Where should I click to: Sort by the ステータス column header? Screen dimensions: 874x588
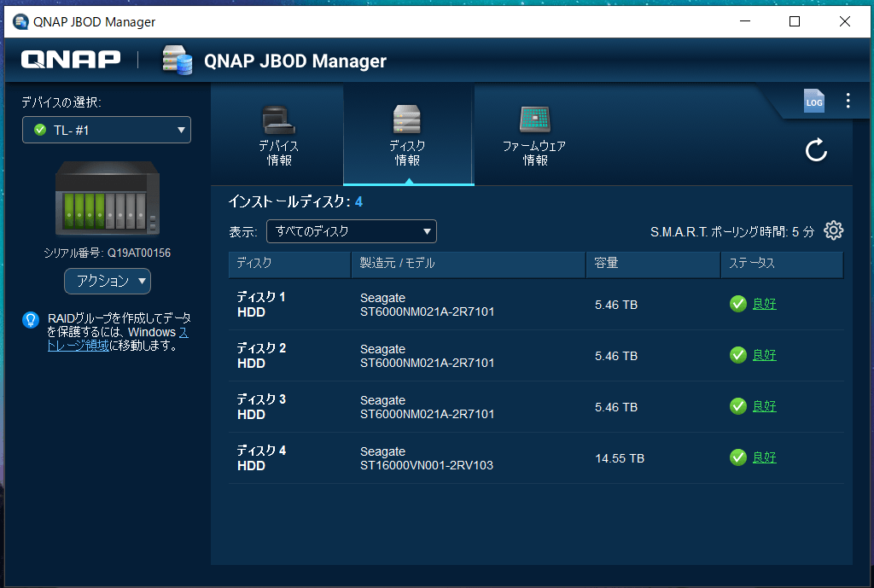point(782,264)
